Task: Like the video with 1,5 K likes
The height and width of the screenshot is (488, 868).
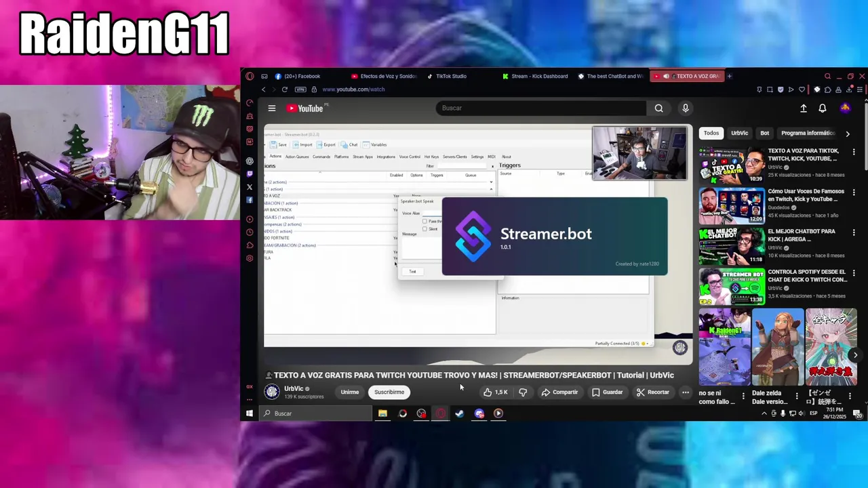Action: point(495,392)
